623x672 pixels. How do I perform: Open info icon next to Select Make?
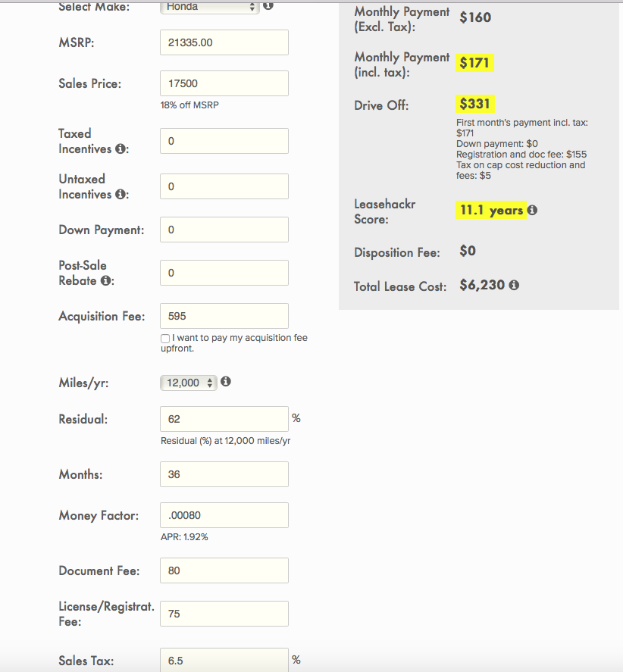coord(268,5)
